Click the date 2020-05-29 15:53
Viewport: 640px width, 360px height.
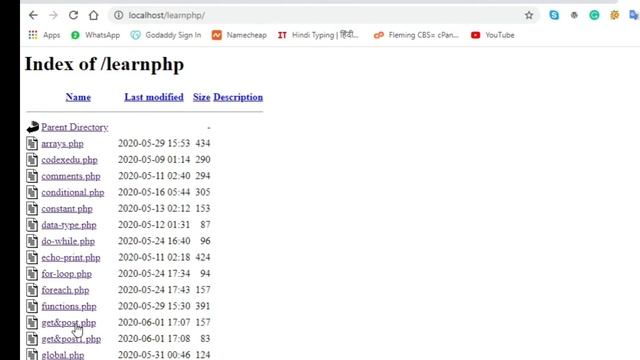154,143
